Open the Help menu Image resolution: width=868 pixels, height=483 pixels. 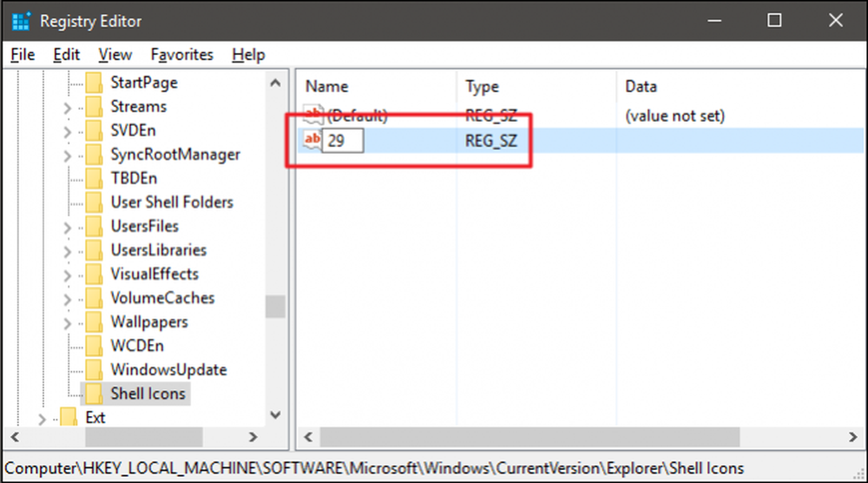click(248, 55)
